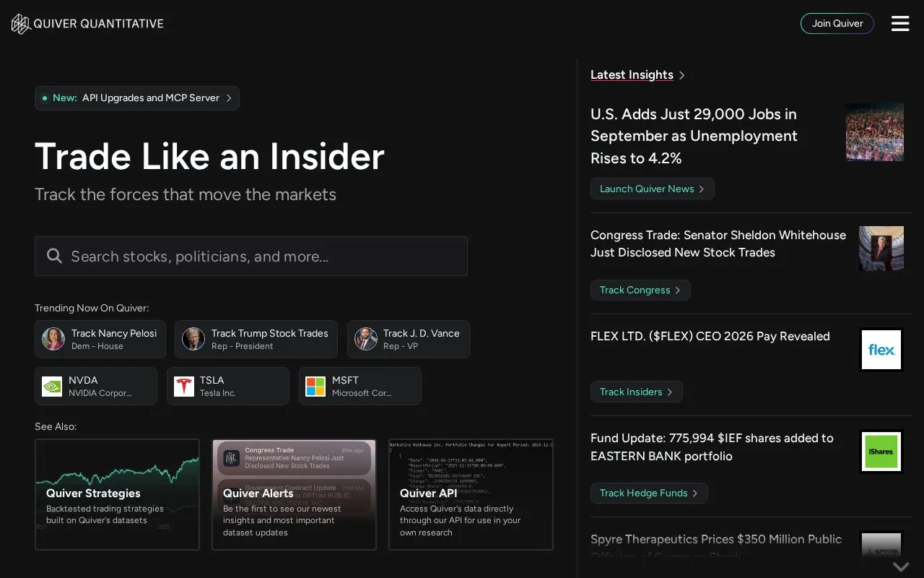Click the chevron in the New API Upgrades banner
This screenshot has width=924, height=578.
pyautogui.click(x=229, y=98)
